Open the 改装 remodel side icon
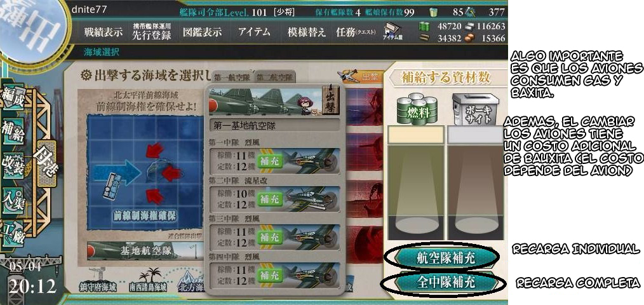Image resolution: width=644 pixels, height=305 pixels. [x=13, y=165]
